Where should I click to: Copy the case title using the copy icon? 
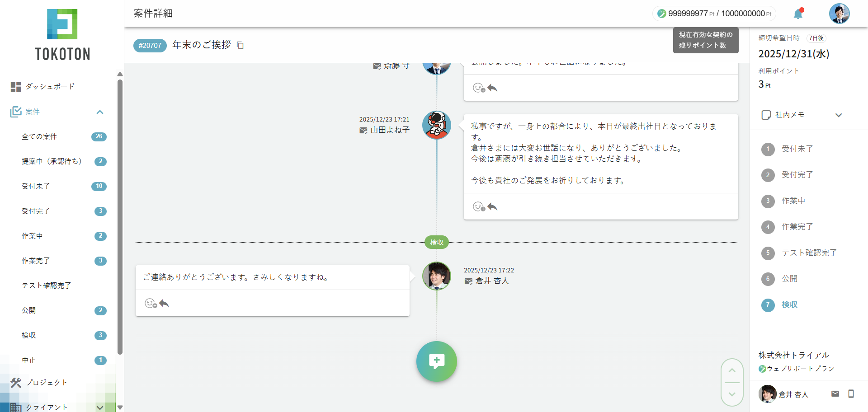pyautogui.click(x=240, y=45)
